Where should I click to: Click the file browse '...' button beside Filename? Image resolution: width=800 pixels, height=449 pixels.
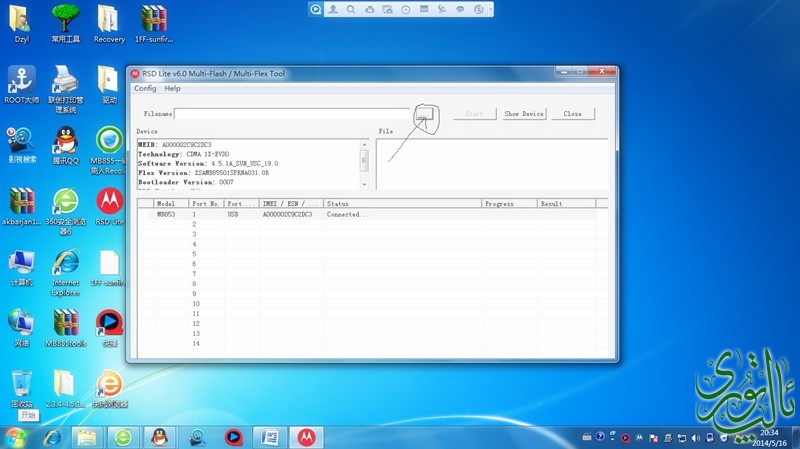[x=424, y=114]
